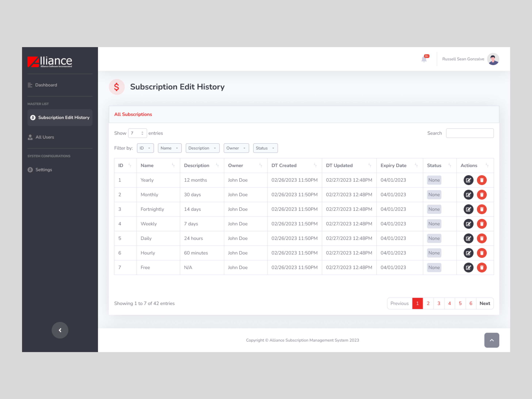The width and height of the screenshot is (532, 399).
Task: Toggle sort order on DT Created column
Action: tap(315, 165)
